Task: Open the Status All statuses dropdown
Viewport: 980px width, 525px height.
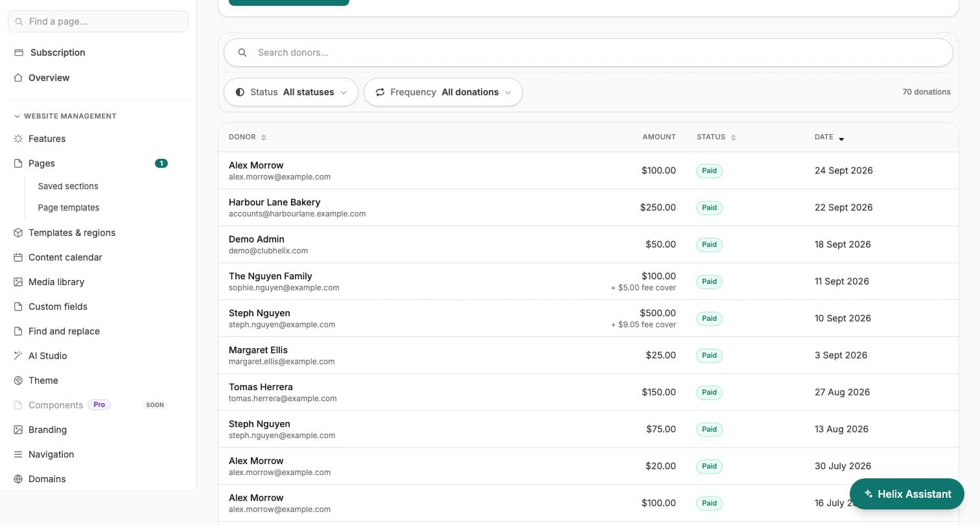Action: tap(291, 92)
